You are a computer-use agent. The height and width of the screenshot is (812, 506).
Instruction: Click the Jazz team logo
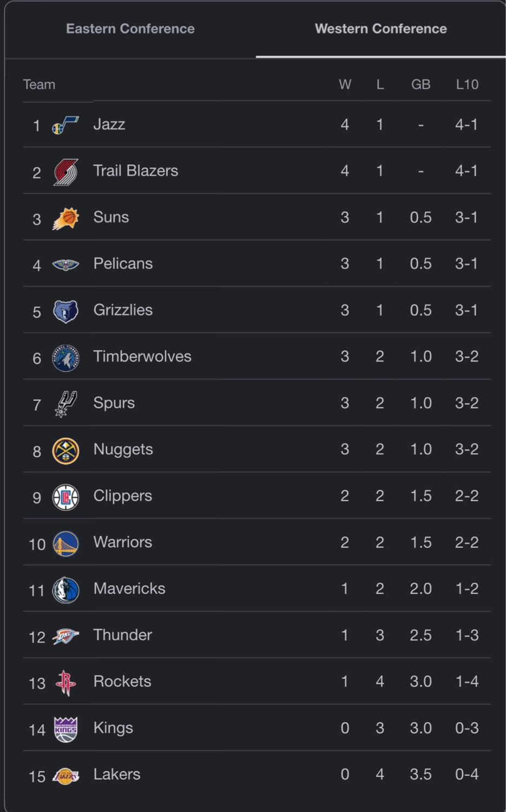pyautogui.click(x=65, y=126)
